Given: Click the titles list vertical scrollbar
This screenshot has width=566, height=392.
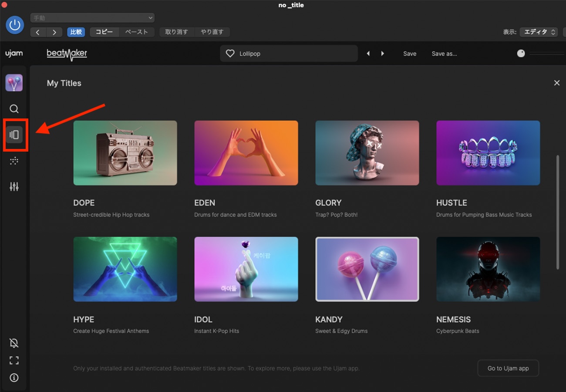Looking at the screenshot, I should coord(557,212).
